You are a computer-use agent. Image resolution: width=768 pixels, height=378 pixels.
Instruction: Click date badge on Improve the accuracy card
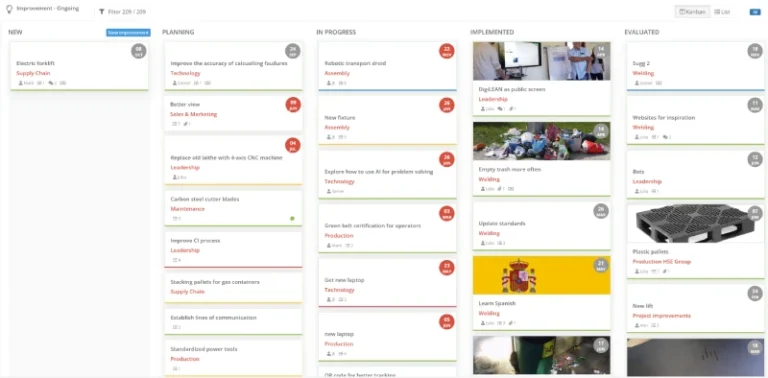(x=293, y=51)
